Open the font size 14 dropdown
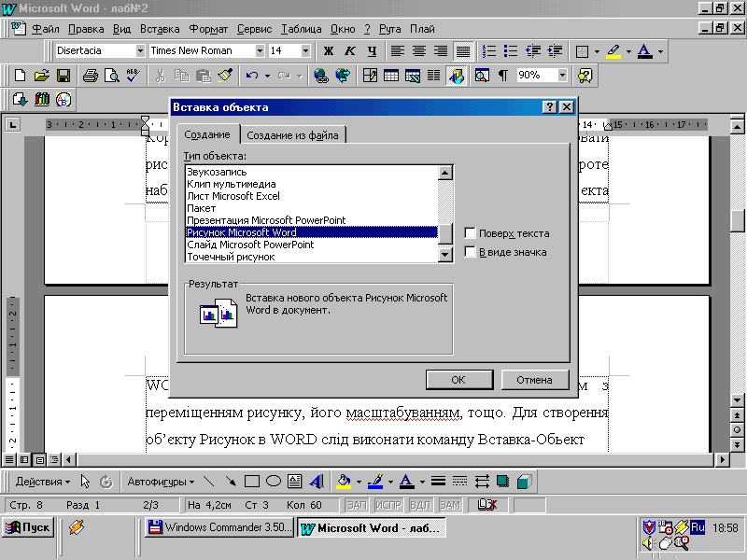747x560 pixels. pos(305,50)
